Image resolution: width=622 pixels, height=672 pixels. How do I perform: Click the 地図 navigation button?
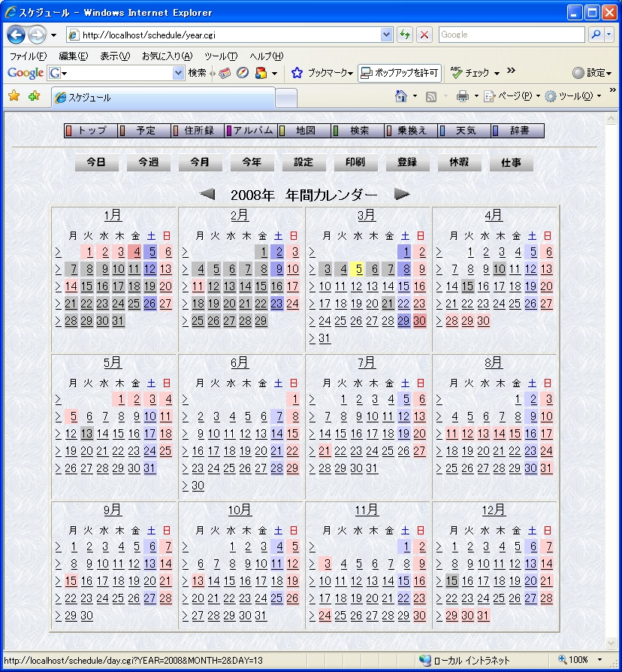pyautogui.click(x=304, y=131)
